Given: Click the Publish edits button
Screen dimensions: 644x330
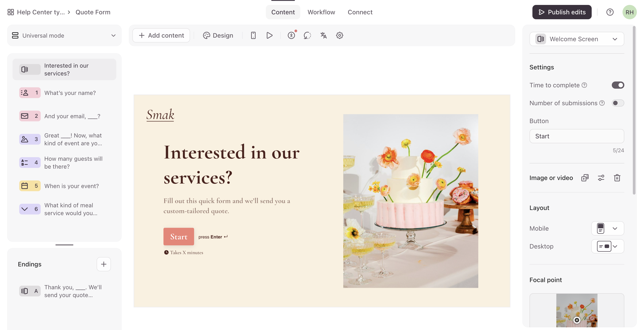Looking at the screenshot, I should tap(562, 12).
